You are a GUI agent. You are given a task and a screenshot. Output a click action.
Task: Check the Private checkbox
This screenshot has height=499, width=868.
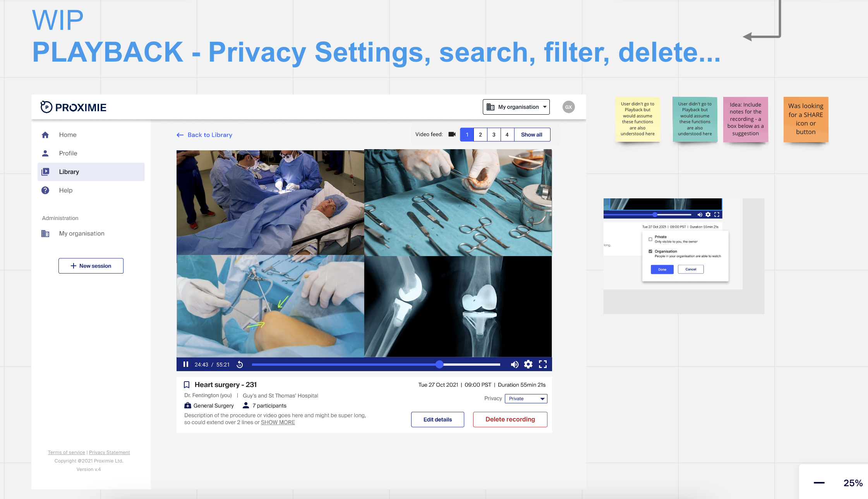pos(650,239)
